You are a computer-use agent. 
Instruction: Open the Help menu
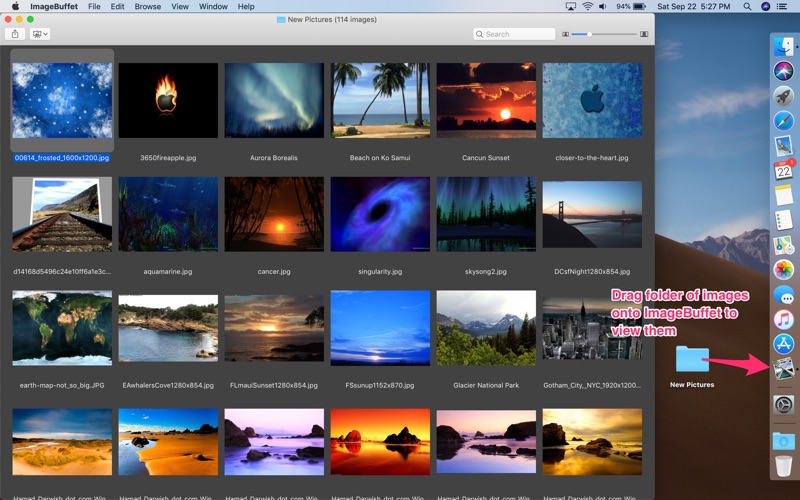click(246, 7)
